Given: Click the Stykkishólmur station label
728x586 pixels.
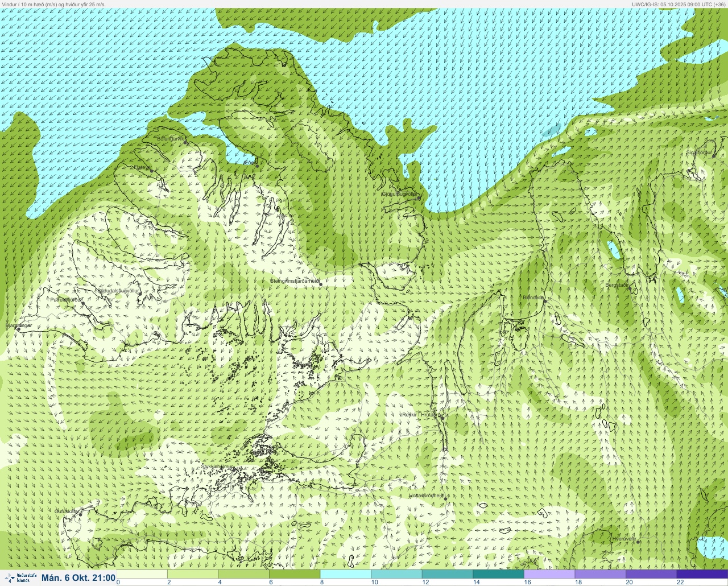Looking at the screenshot, I should coord(217,466).
